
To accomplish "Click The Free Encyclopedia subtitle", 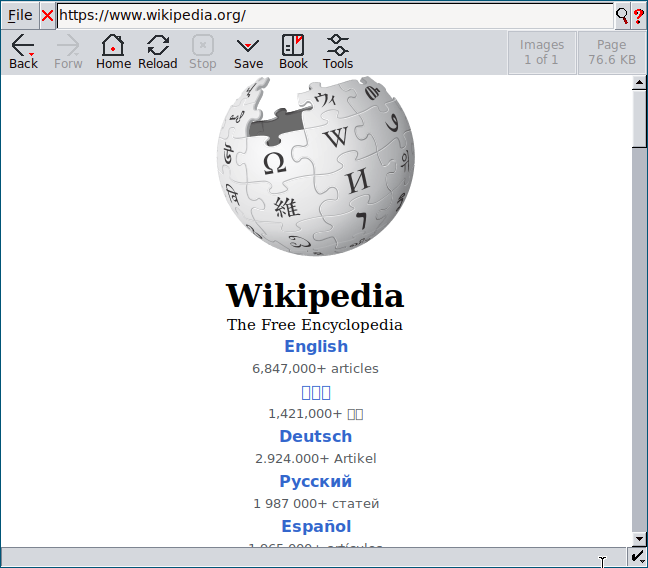I will point(314,325).
